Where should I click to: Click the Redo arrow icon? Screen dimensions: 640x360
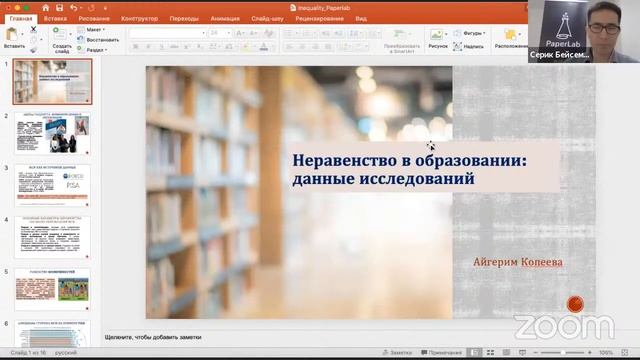pyautogui.click(x=91, y=8)
